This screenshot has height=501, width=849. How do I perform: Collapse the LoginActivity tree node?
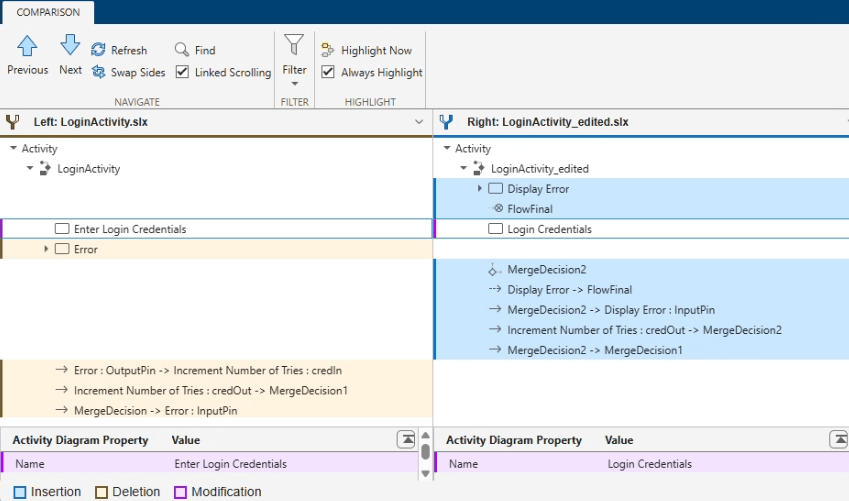click(30, 168)
